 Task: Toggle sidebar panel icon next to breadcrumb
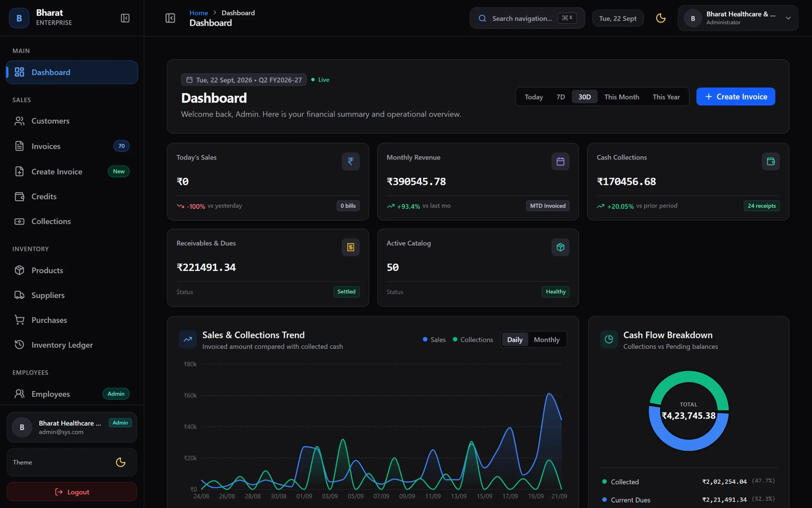point(170,18)
